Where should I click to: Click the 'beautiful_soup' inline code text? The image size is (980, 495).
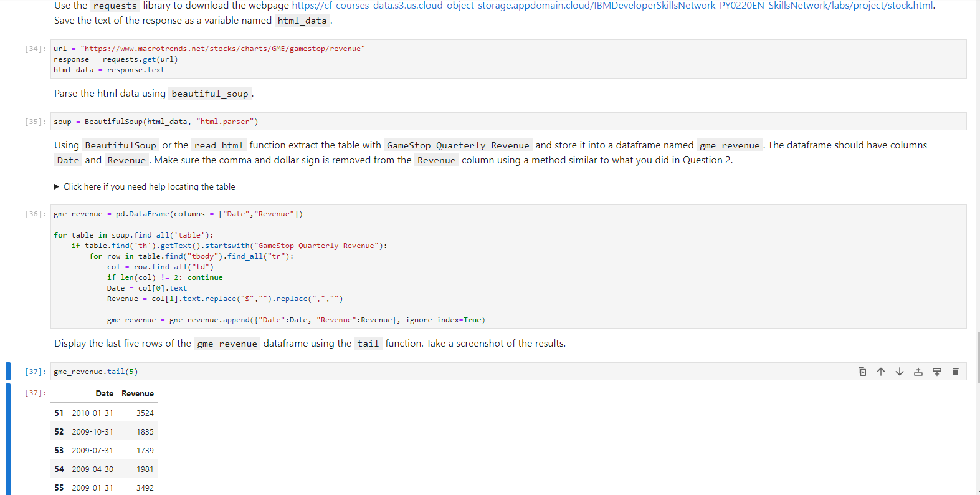(x=210, y=94)
